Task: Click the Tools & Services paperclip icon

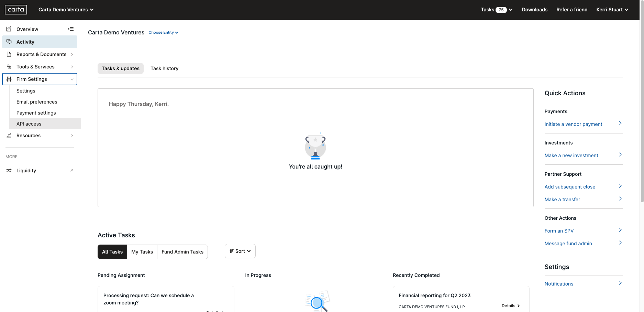Action: [9, 67]
